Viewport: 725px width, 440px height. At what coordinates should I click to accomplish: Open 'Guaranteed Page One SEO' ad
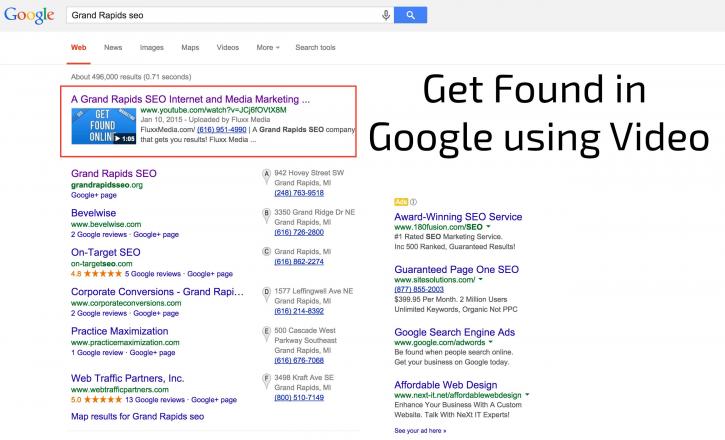tap(456, 269)
